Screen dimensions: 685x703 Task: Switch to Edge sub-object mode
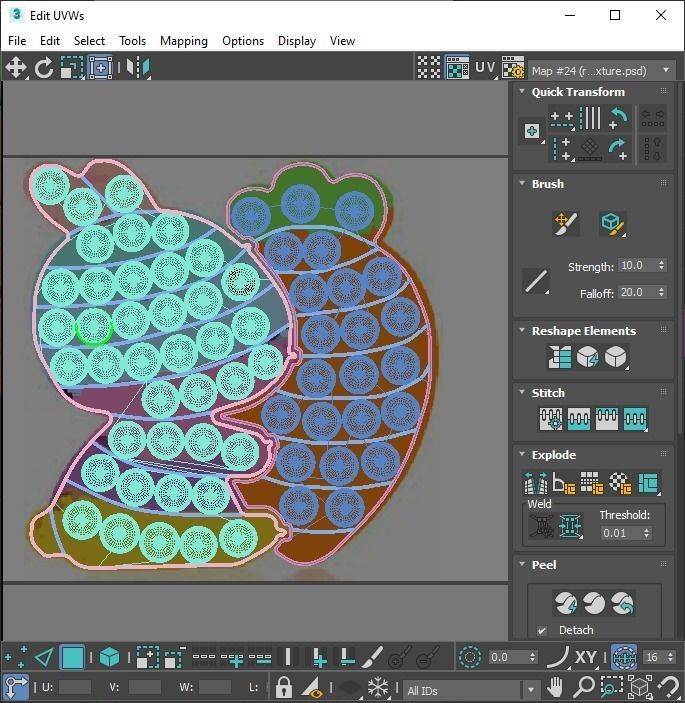pyautogui.click(x=44, y=658)
